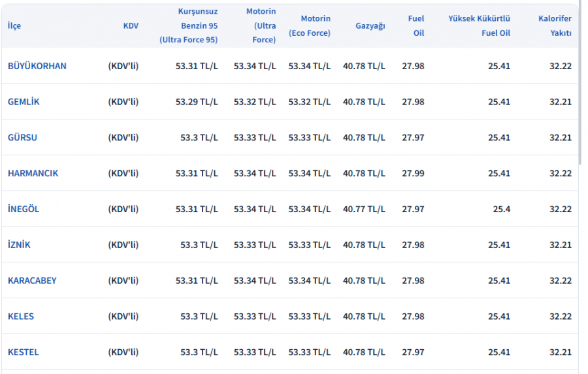Select the HARMANCIK district link
The image size is (588, 374).
33,174
